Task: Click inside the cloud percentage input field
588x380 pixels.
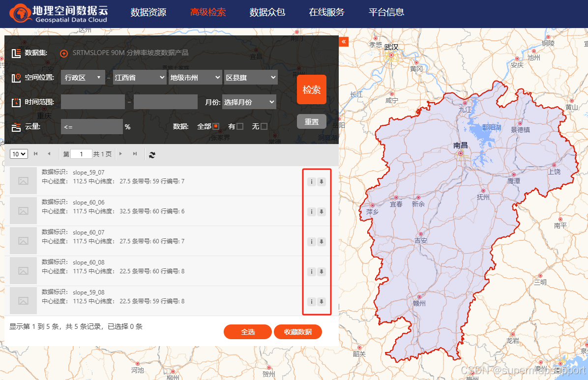Action: [91, 126]
